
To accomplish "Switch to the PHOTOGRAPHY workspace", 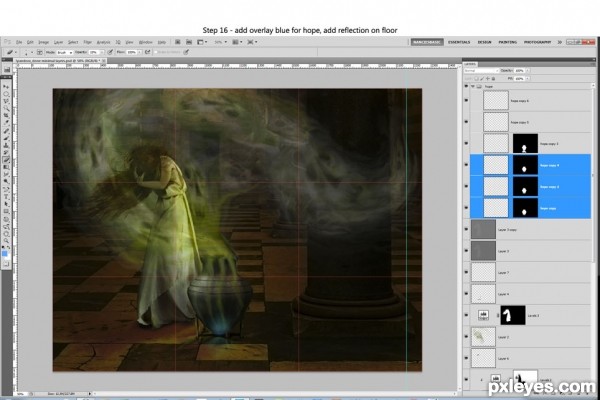I will tap(537, 42).
